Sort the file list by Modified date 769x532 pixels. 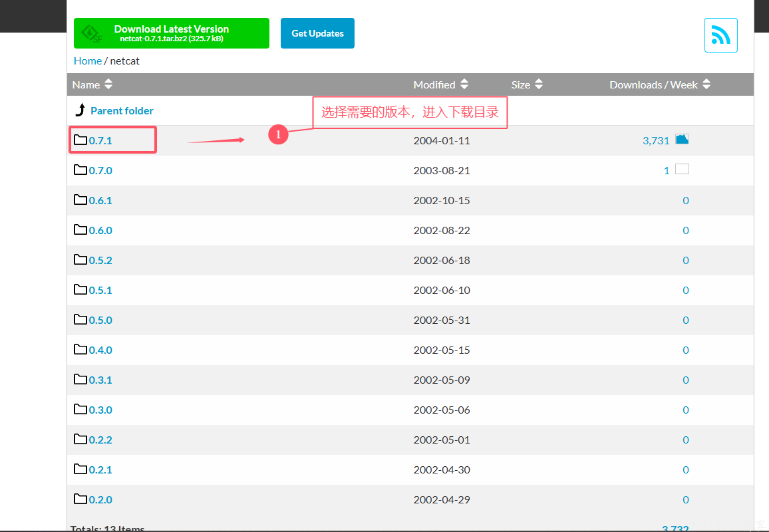point(441,84)
